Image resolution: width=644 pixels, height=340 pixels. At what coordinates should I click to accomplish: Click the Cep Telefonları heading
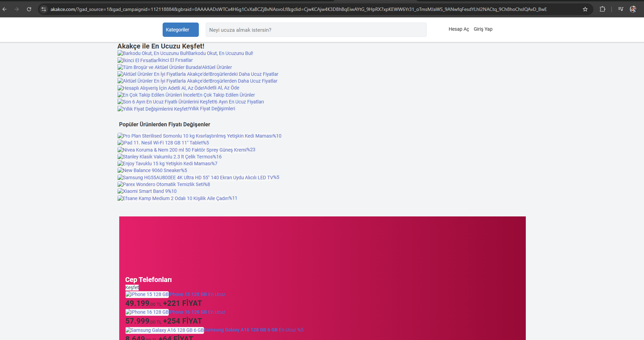(148, 280)
